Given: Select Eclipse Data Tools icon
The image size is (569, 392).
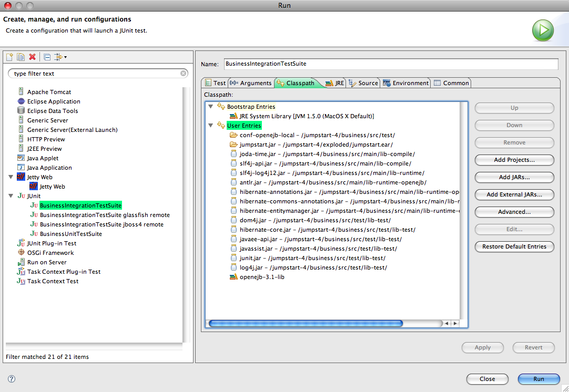Looking at the screenshot, I should click(21, 110).
